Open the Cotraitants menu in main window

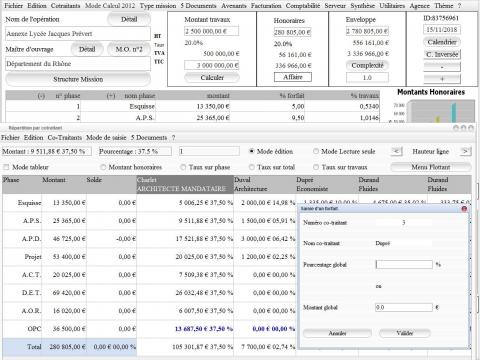point(65,6)
